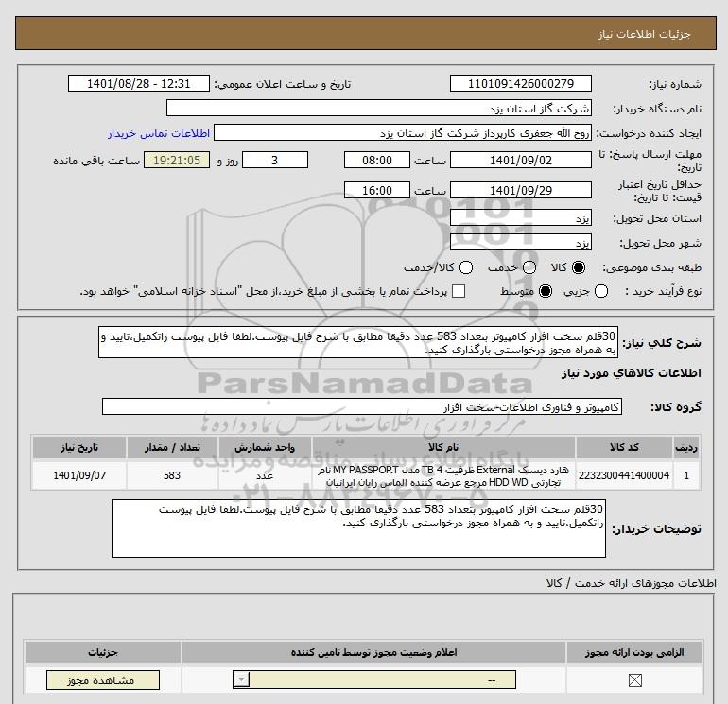Click the unit cell عدد

[x=265, y=475]
